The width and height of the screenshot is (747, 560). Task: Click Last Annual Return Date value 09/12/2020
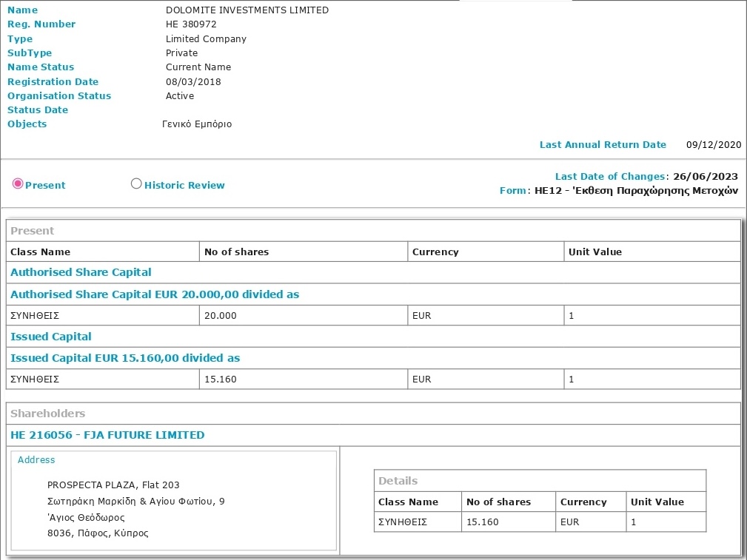pyautogui.click(x=714, y=145)
